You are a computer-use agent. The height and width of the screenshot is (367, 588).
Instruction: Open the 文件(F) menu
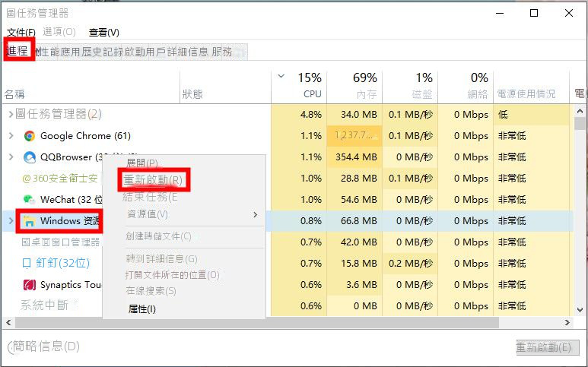tap(21, 33)
